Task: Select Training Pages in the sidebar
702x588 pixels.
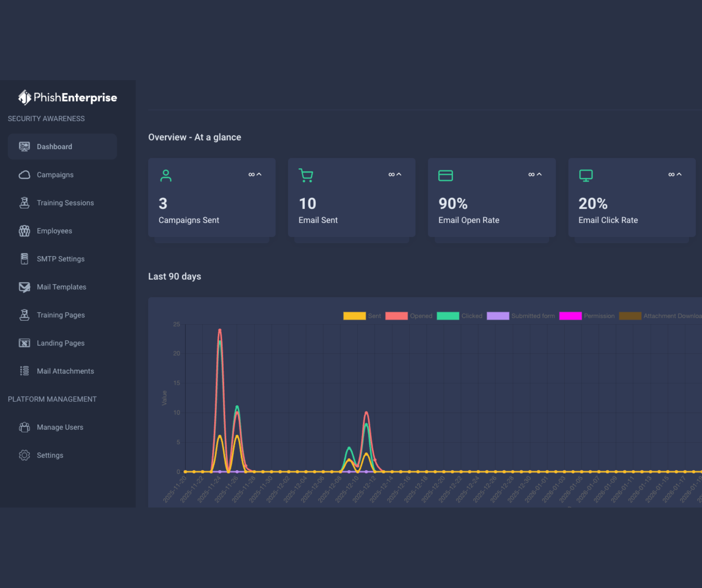Action: (x=60, y=315)
